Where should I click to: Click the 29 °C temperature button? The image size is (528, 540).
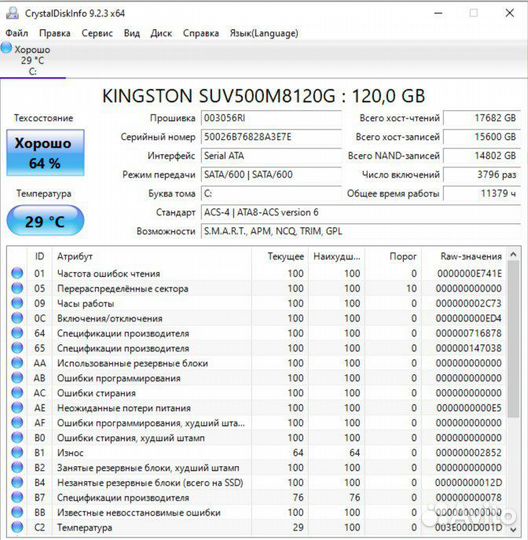[45, 220]
